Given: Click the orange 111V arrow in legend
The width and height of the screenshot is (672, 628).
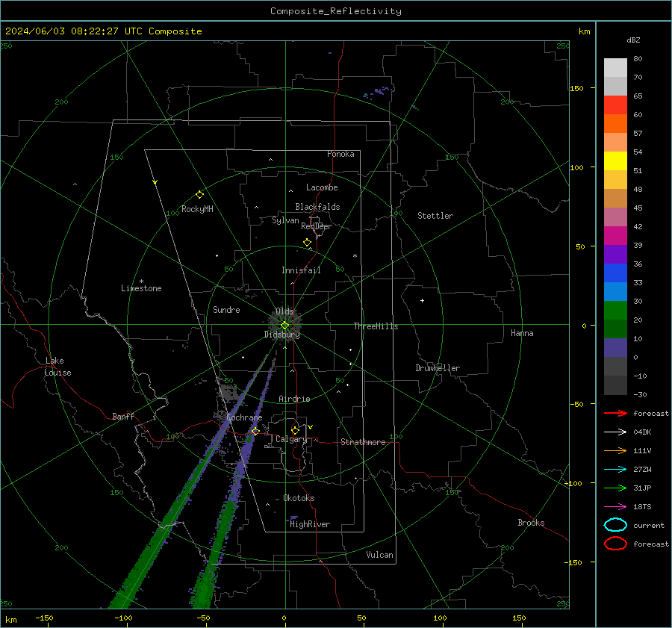Looking at the screenshot, I should (x=615, y=450).
